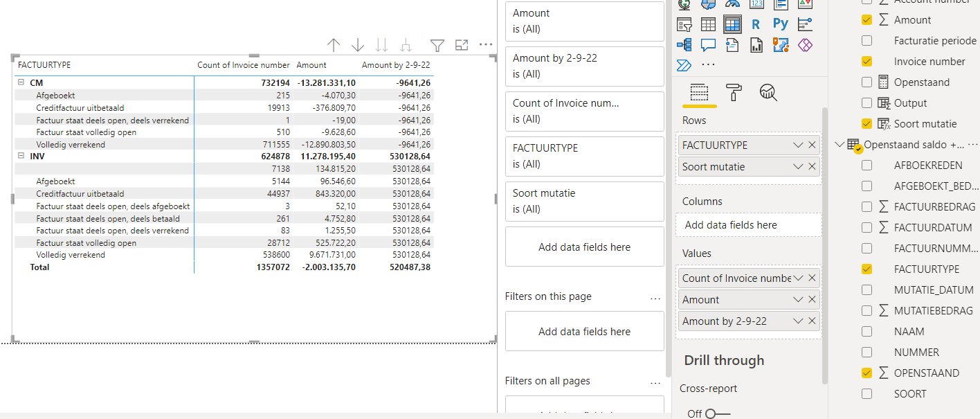Open Amount by 2-9-22 filter card
This screenshot has height=419, width=980.
click(585, 66)
